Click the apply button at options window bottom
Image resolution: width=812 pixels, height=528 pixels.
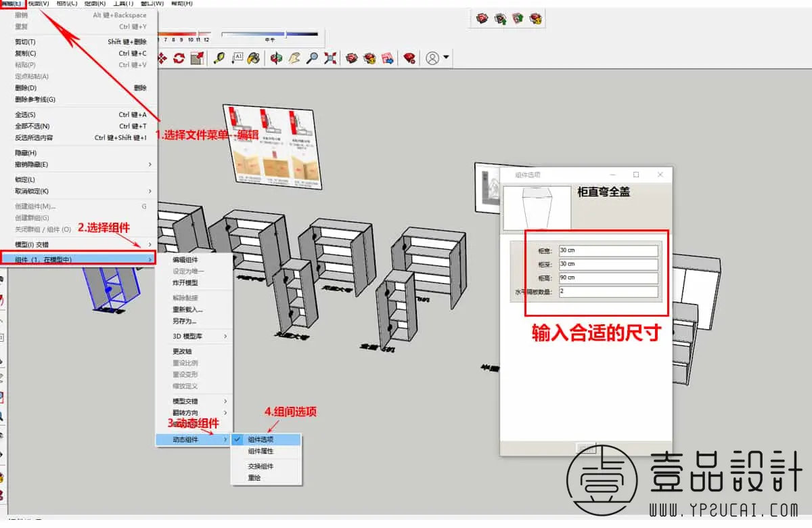tap(586, 448)
